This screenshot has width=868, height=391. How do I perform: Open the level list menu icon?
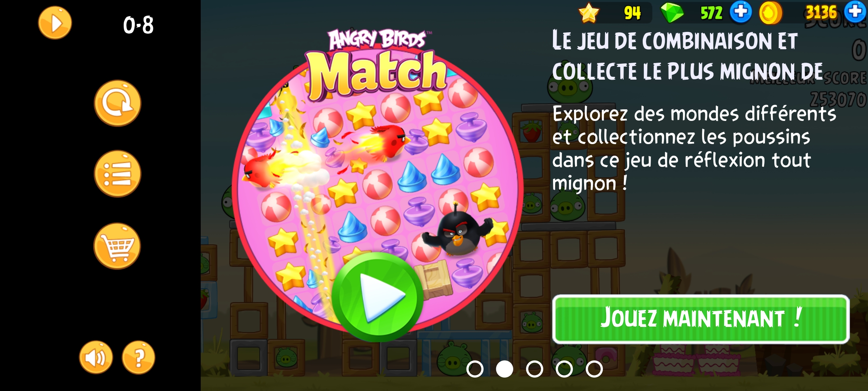pos(118,174)
